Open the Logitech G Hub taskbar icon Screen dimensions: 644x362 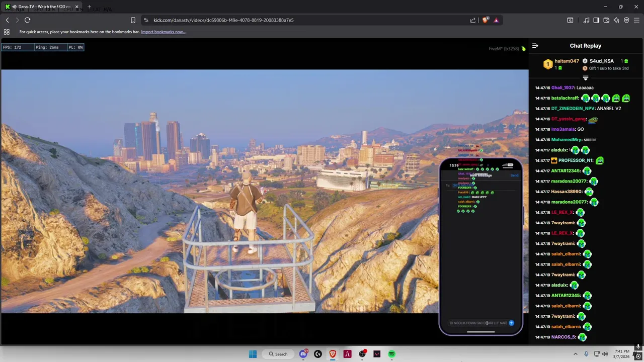click(318, 354)
